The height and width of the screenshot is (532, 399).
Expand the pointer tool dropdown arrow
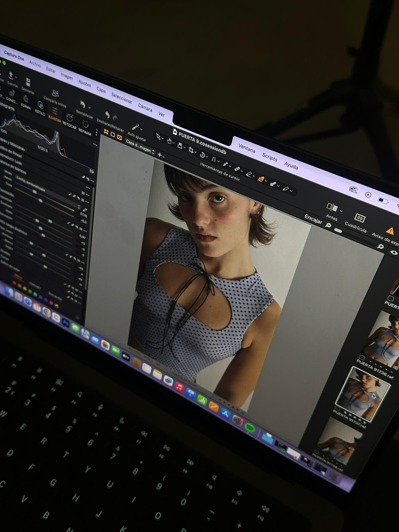pos(163,138)
